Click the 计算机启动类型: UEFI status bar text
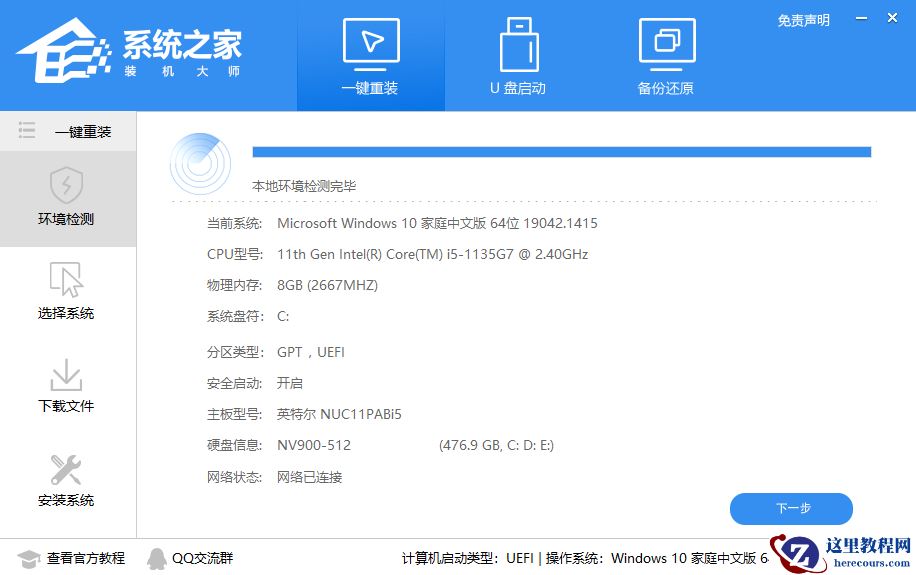 [x=467, y=558]
